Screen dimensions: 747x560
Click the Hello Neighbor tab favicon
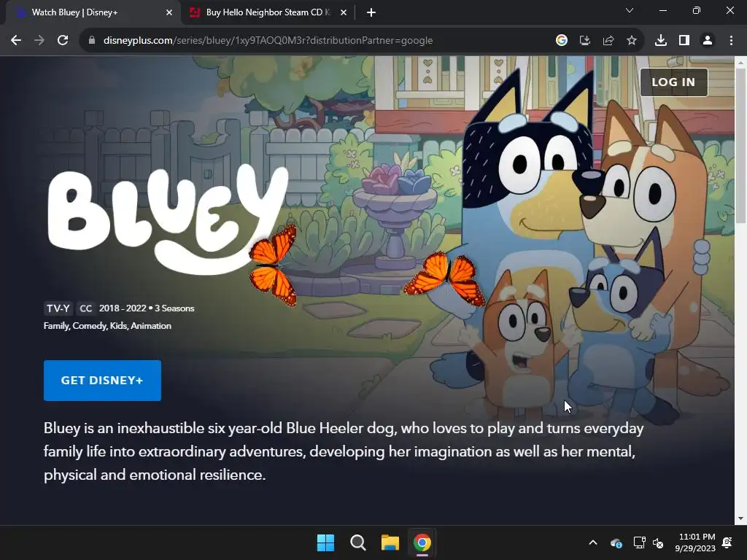coord(194,13)
